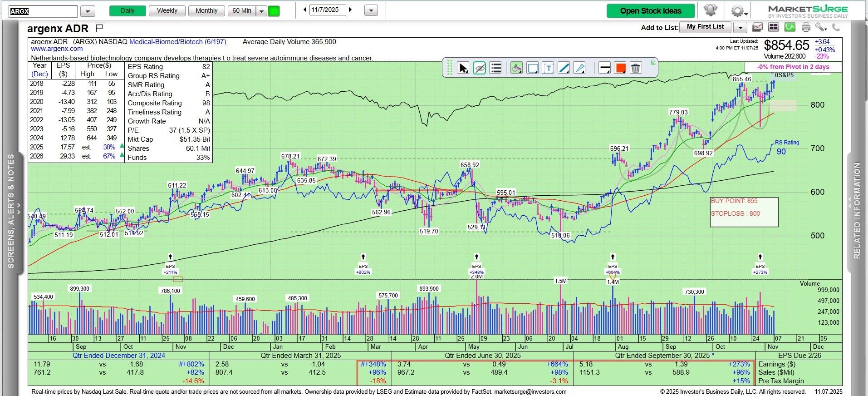
Task: Expand the Add to List dropdown arrow
Action: pyautogui.click(x=740, y=28)
